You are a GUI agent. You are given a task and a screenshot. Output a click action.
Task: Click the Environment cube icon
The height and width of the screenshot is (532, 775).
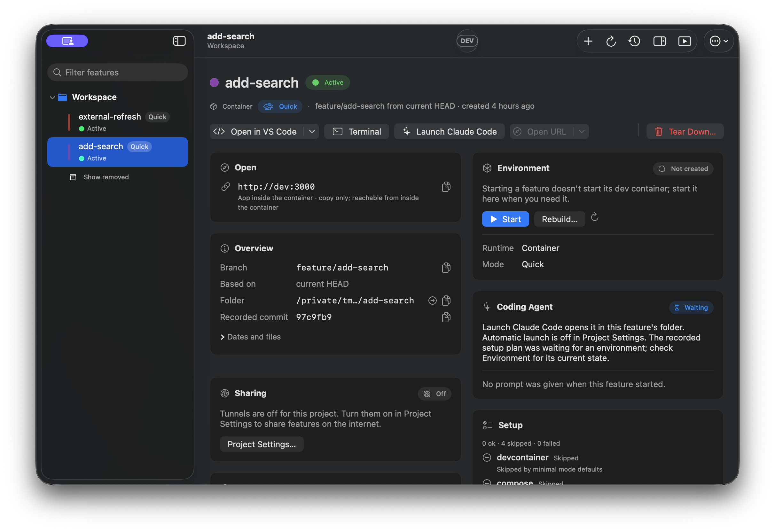(x=487, y=168)
